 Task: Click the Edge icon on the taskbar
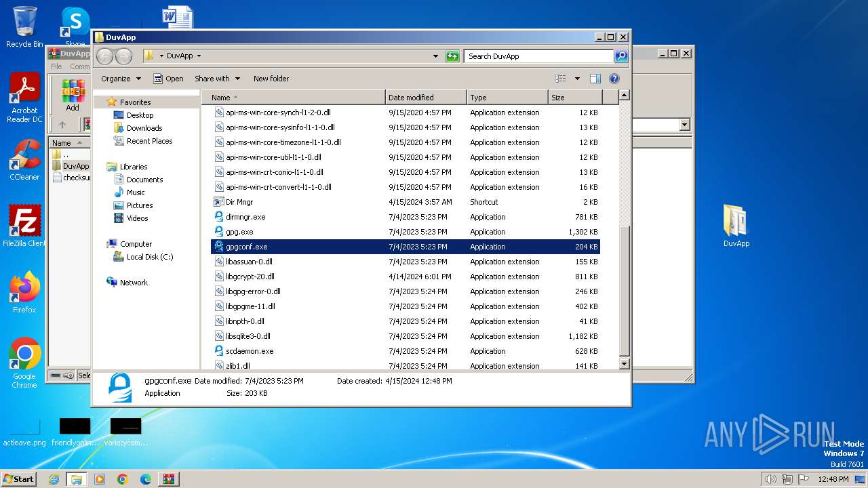[x=145, y=479]
